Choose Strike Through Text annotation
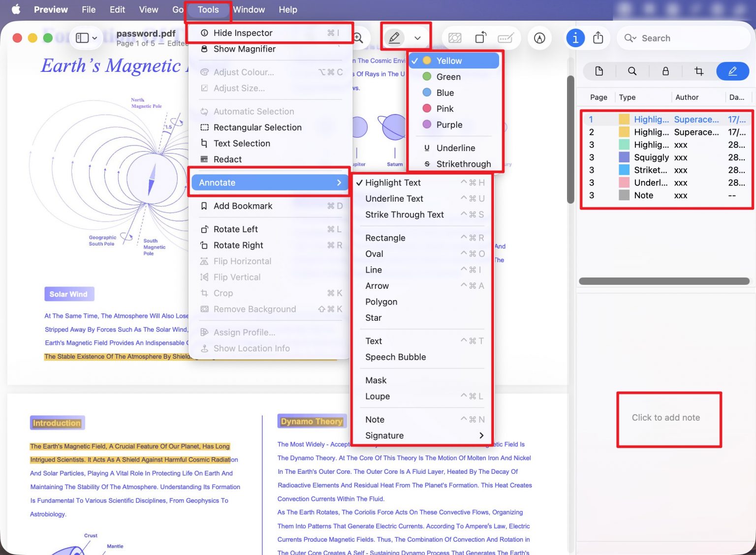Image resolution: width=756 pixels, height=555 pixels. pos(422,215)
